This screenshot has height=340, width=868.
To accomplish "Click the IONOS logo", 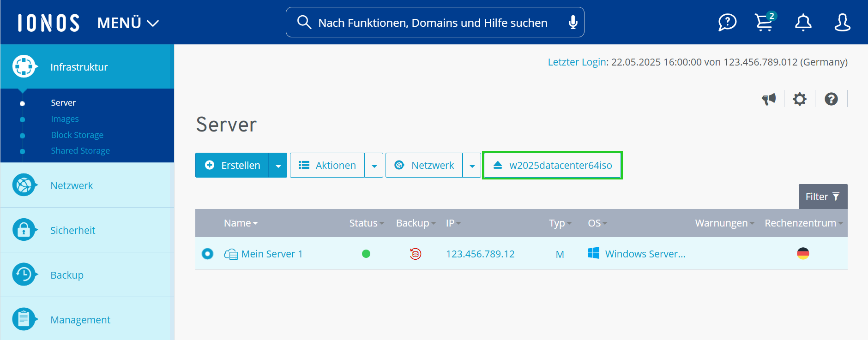I will pyautogui.click(x=48, y=23).
